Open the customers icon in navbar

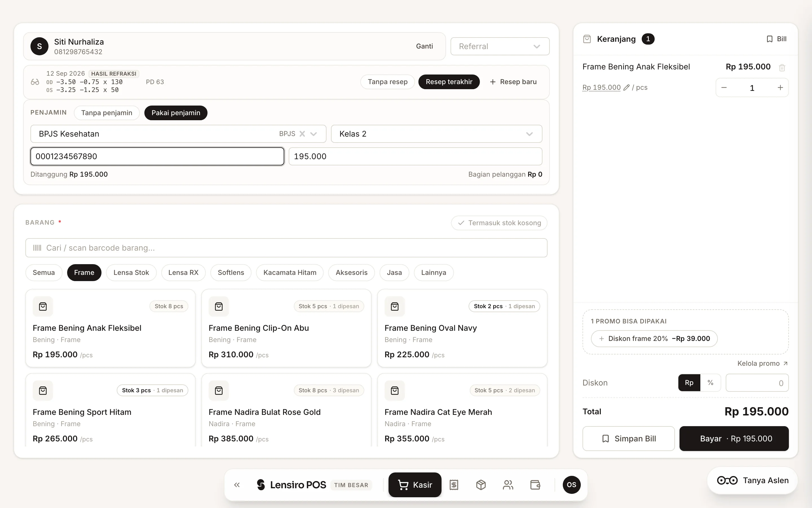coord(508,485)
